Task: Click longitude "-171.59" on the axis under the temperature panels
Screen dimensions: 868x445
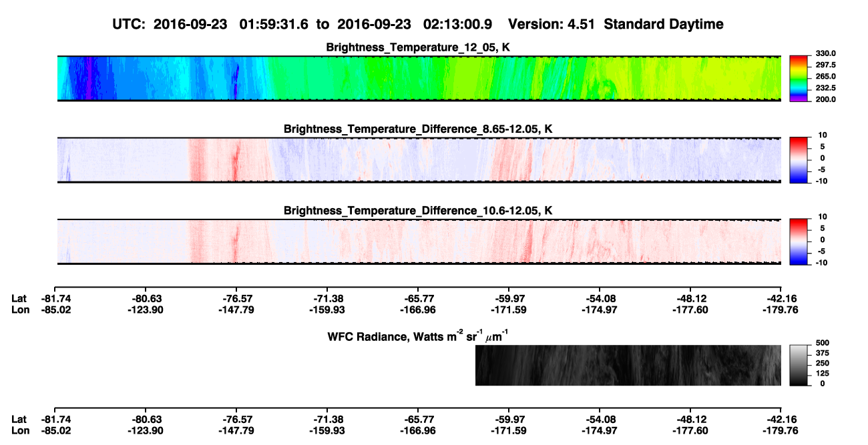Action: [508, 310]
